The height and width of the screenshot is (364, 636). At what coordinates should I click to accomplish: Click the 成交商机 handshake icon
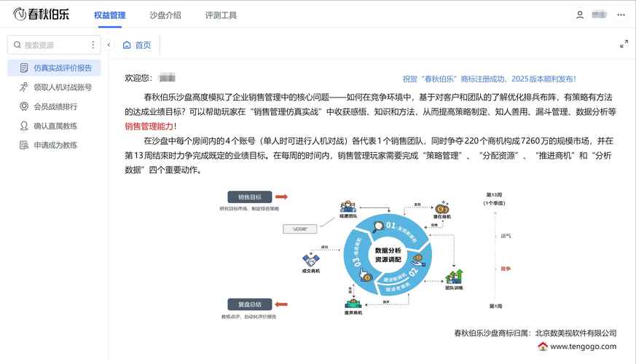pos(311,260)
